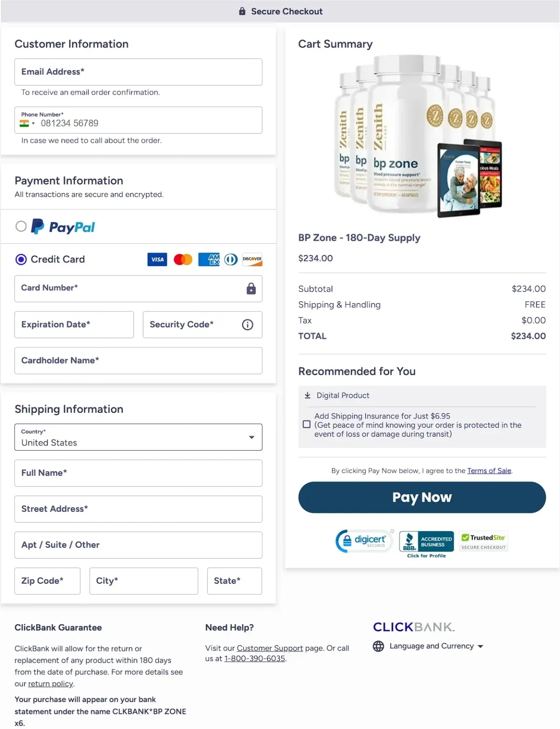Click the Email Address input field

[x=138, y=72]
